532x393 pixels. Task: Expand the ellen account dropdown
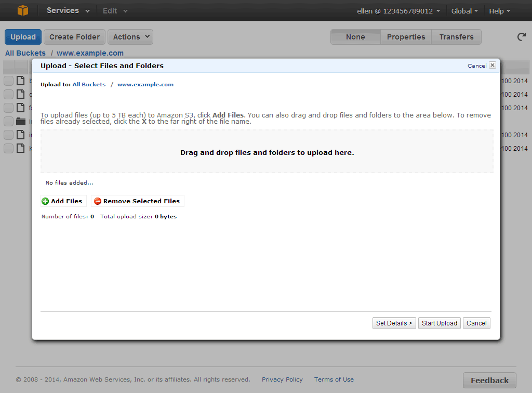[x=398, y=11]
